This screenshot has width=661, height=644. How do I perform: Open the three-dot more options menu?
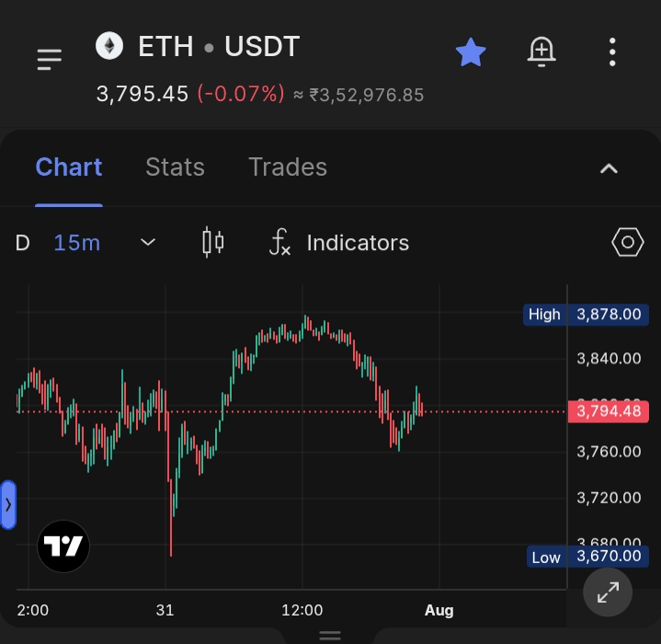point(612,52)
